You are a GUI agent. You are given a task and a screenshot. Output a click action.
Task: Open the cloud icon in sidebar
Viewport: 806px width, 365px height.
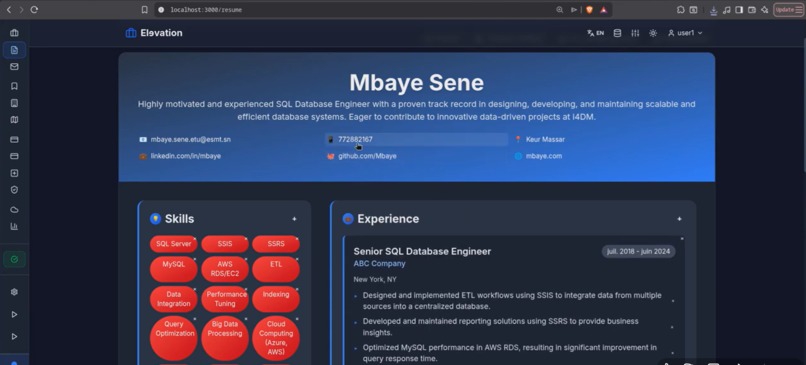pos(14,210)
